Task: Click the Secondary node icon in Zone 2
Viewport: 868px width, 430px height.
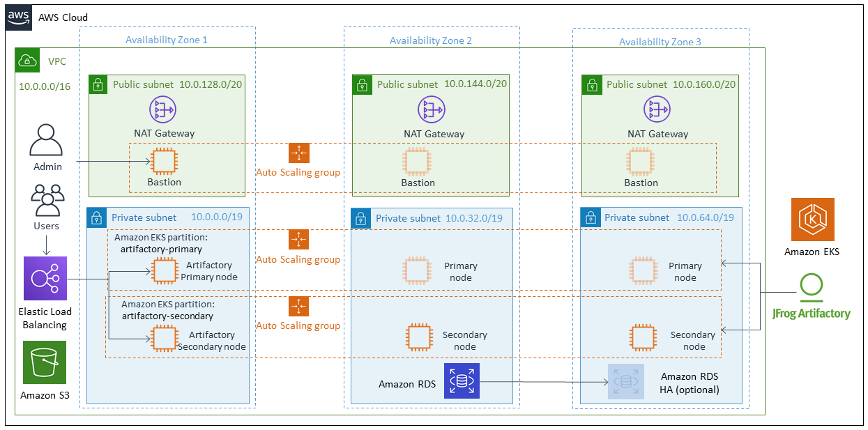Action: coord(418,337)
